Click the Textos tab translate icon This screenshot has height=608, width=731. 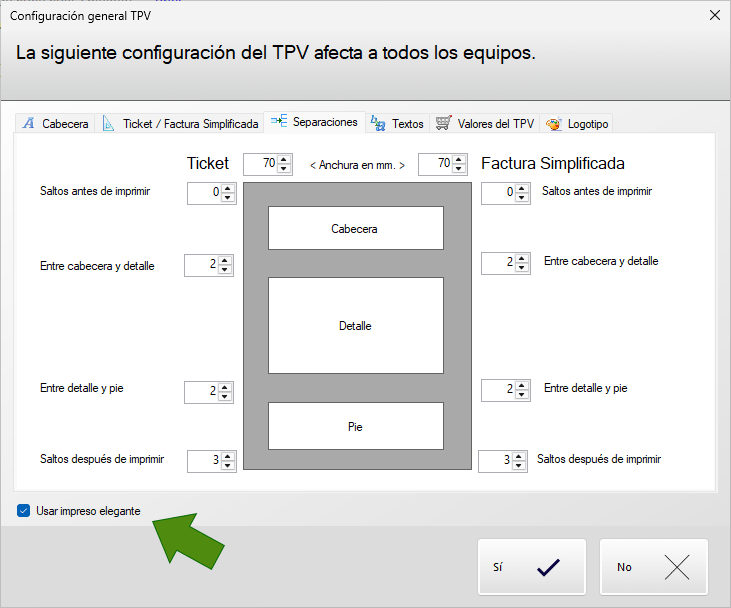378,124
